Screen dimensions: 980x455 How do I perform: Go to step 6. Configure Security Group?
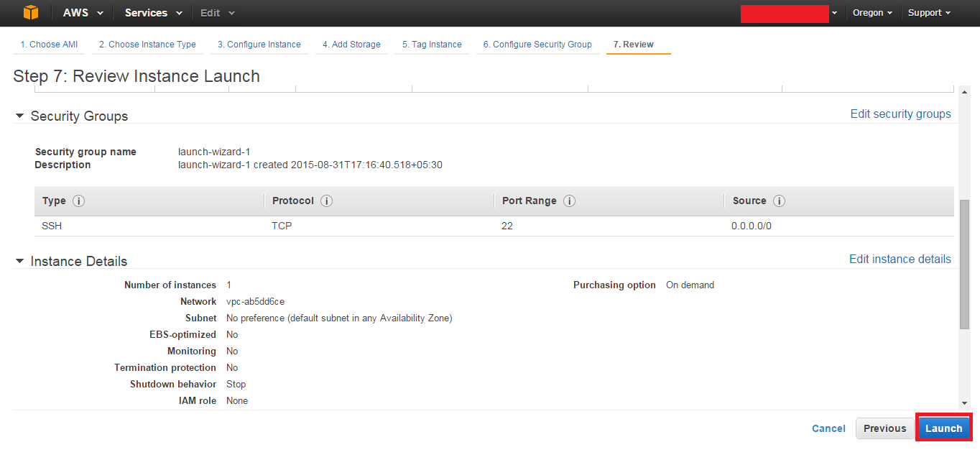point(537,45)
